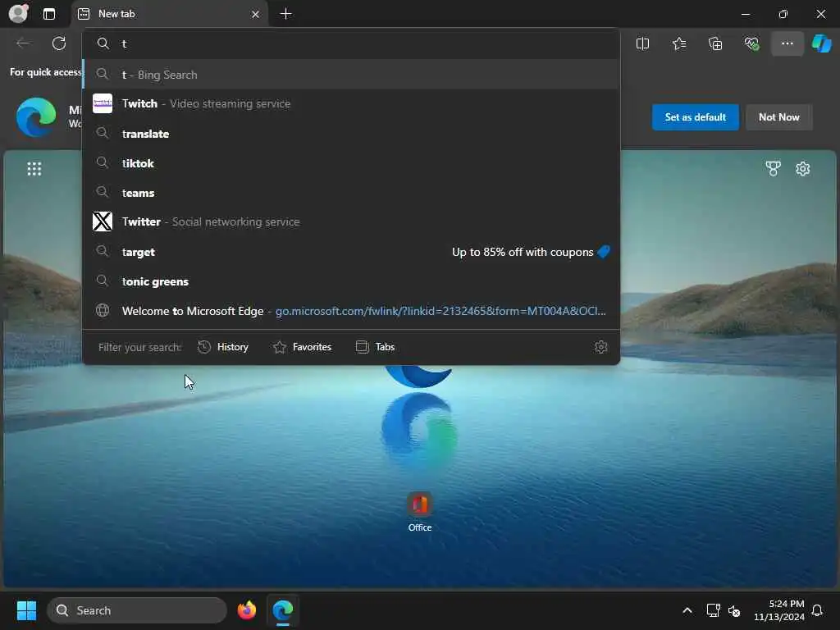
Task: Choose the 'translate' search suggestion
Action: pos(351,134)
